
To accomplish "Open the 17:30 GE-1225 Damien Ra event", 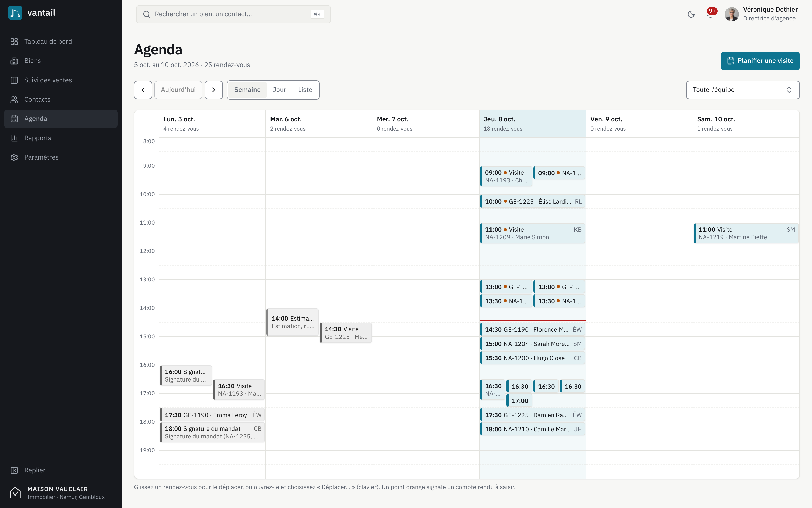I will coord(533,415).
